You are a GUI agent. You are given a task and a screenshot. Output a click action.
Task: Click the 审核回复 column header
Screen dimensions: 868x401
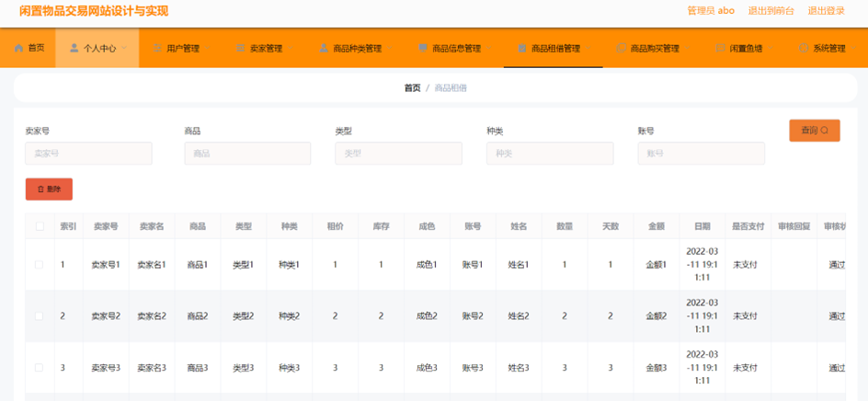[x=794, y=226]
